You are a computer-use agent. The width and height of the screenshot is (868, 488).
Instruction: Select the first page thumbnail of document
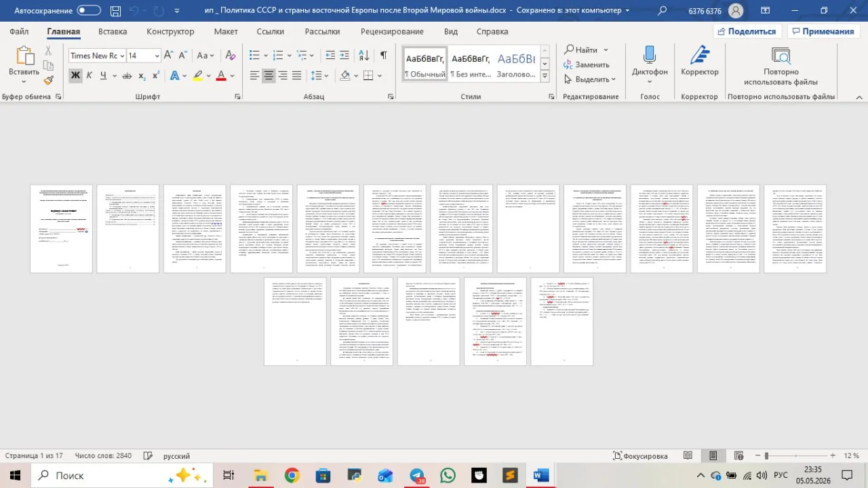[62, 229]
